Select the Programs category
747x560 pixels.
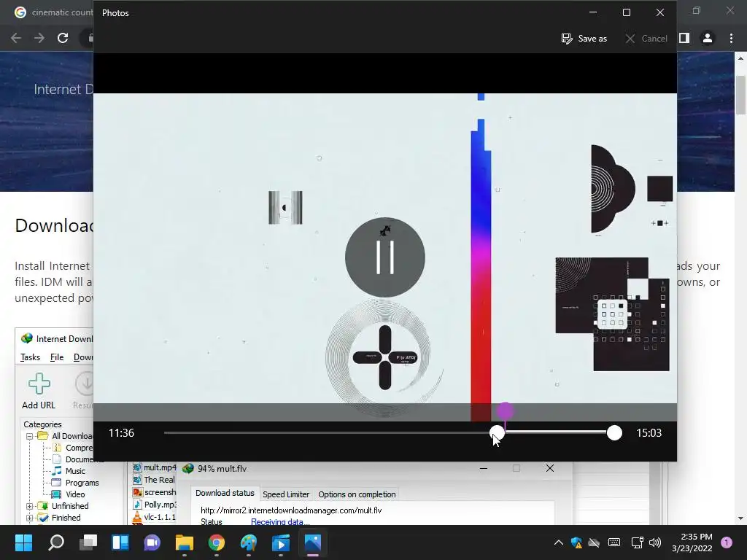(82, 483)
